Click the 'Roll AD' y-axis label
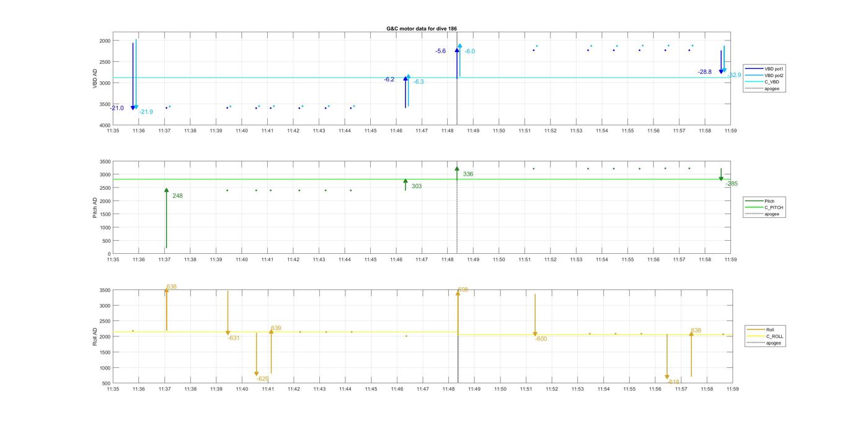Image resolution: width=868 pixels, height=430 pixels. [x=95, y=336]
